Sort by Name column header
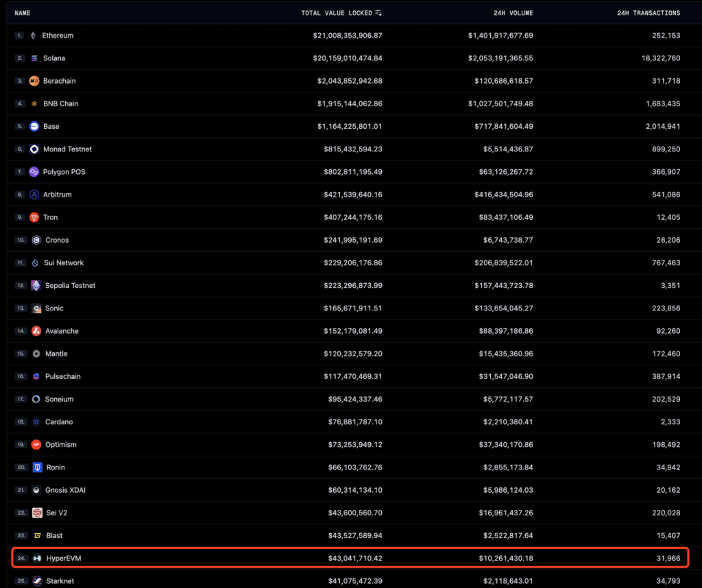The height and width of the screenshot is (588, 702). point(23,13)
